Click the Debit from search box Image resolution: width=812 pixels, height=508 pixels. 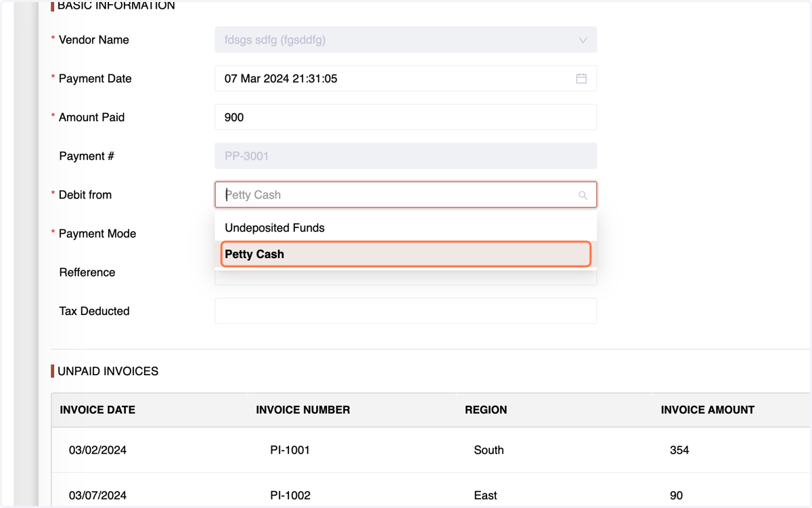click(406, 195)
